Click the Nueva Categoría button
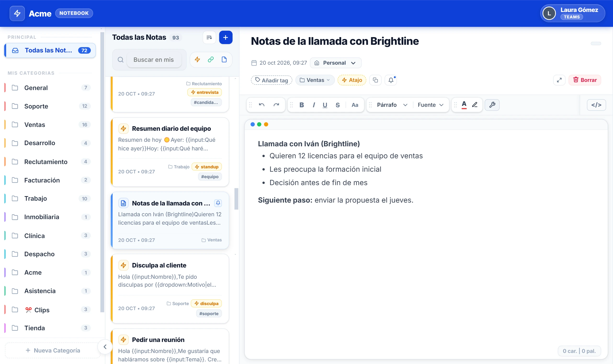 52,351
